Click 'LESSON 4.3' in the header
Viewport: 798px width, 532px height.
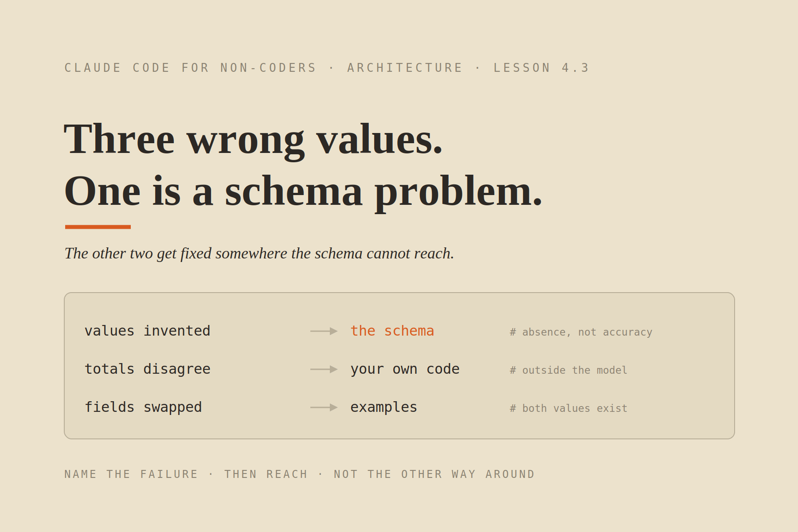pyautogui.click(x=541, y=68)
